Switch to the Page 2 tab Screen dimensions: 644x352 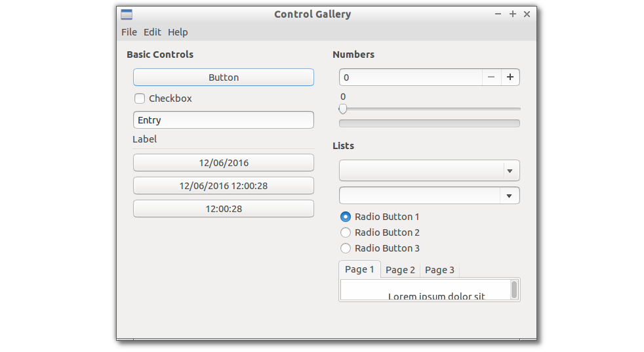tap(400, 270)
